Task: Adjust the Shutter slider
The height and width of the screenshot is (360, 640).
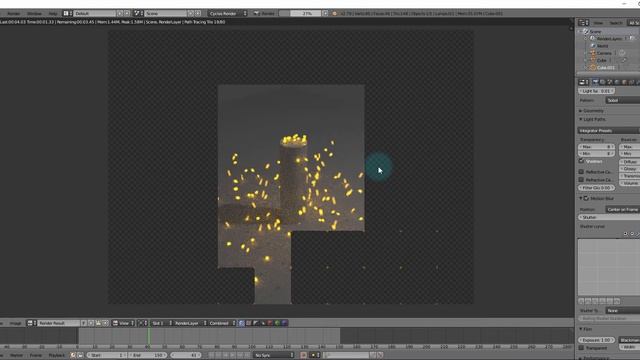Action: [609, 218]
